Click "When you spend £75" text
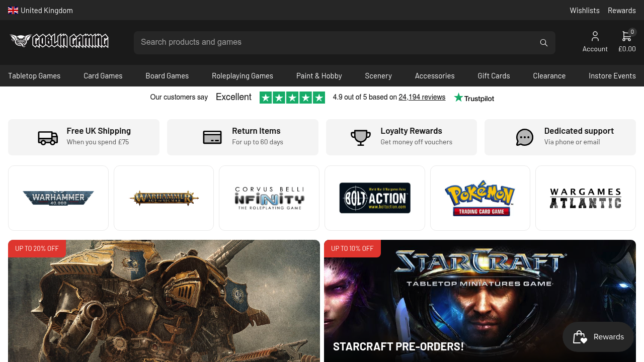The image size is (644, 362). pos(98,142)
